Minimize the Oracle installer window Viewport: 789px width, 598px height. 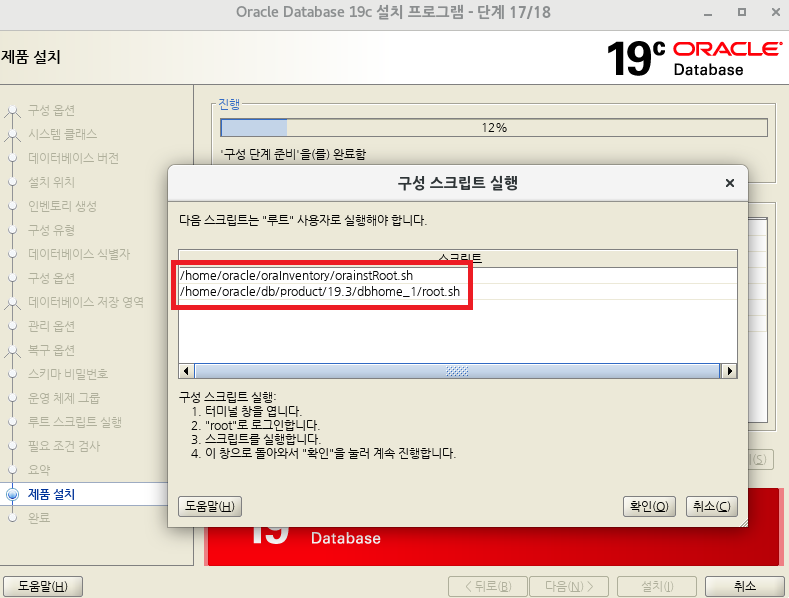[708, 13]
